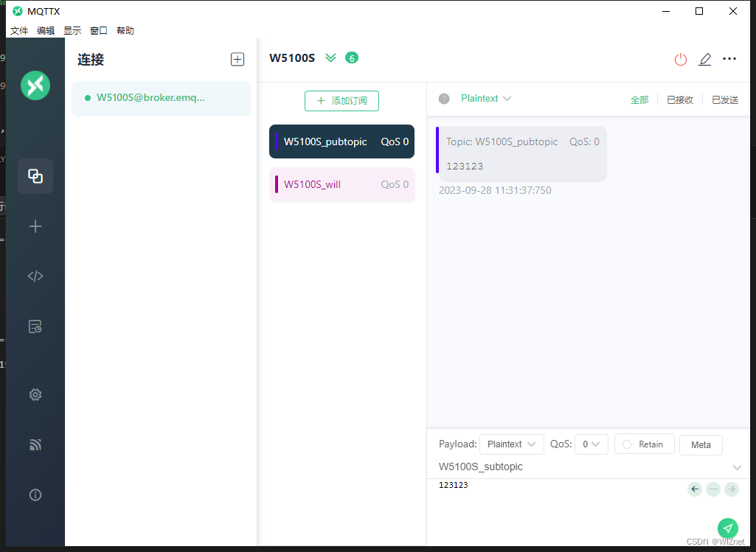Click magenta color bar of W5100S_will
Image resolution: width=756 pixels, height=552 pixels.
point(277,184)
